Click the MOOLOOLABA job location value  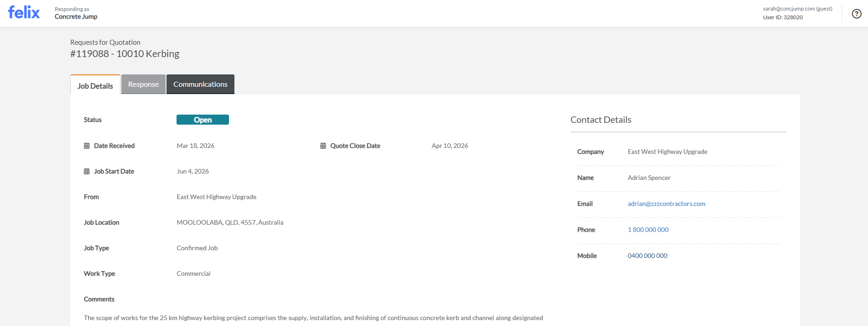pyautogui.click(x=230, y=222)
